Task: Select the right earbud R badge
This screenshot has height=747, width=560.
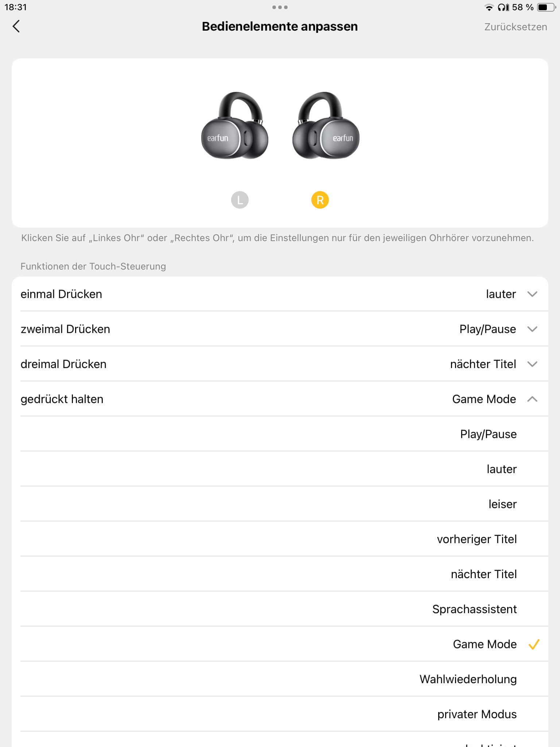Action: (x=320, y=200)
